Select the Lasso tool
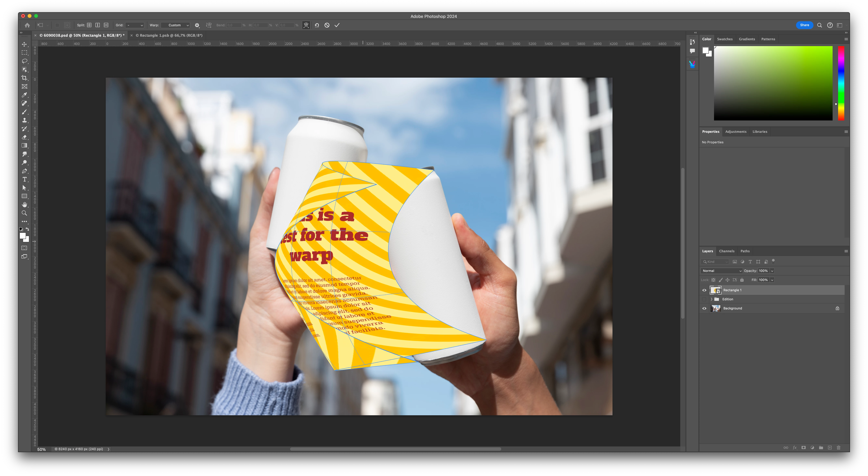 [x=25, y=61]
